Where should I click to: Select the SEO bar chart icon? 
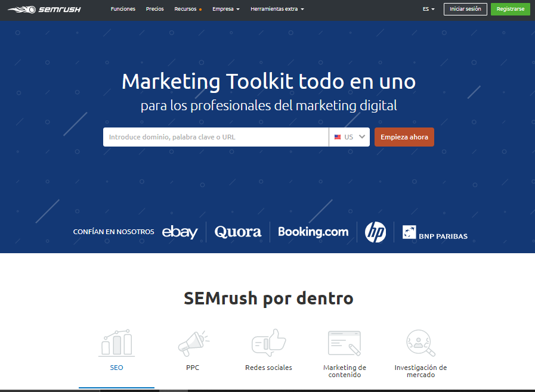(116, 343)
